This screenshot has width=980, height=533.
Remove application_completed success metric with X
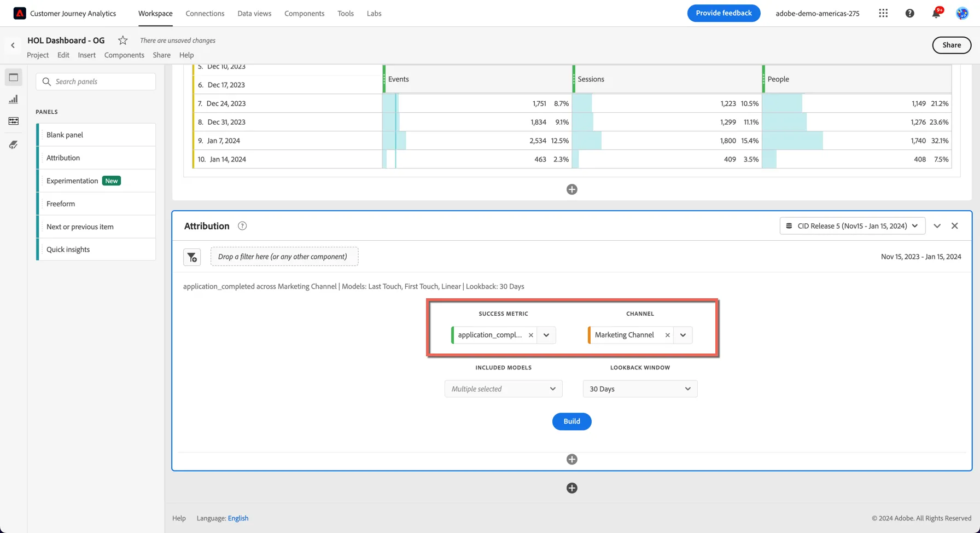[x=530, y=335]
